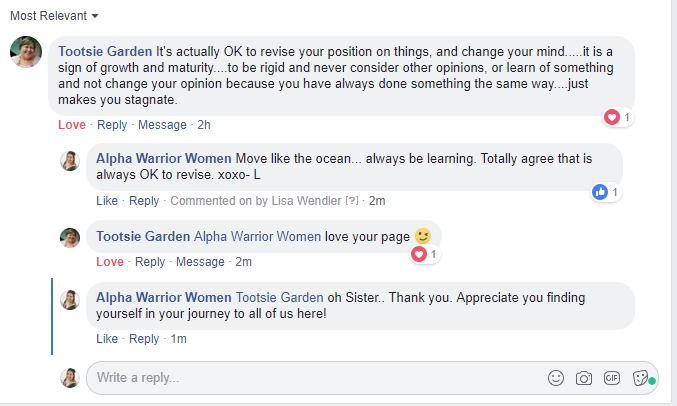Toggle Love on Tootsie's first comment

(72, 125)
